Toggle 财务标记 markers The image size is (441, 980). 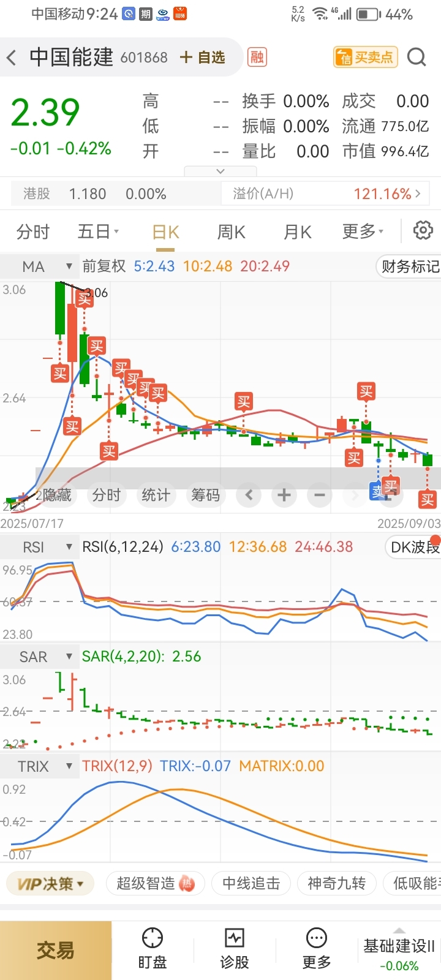click(x=409, y=266)
